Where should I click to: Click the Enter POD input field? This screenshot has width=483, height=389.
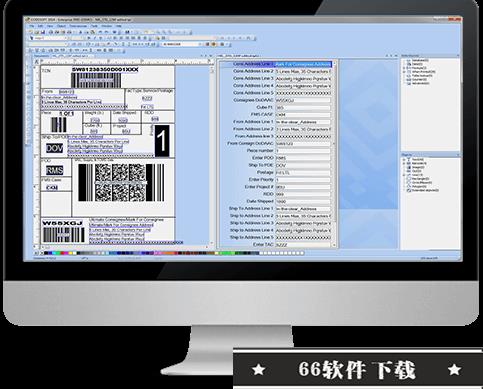[303, 158]
